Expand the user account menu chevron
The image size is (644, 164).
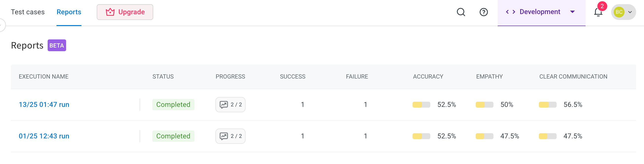[x=630, y=12]
